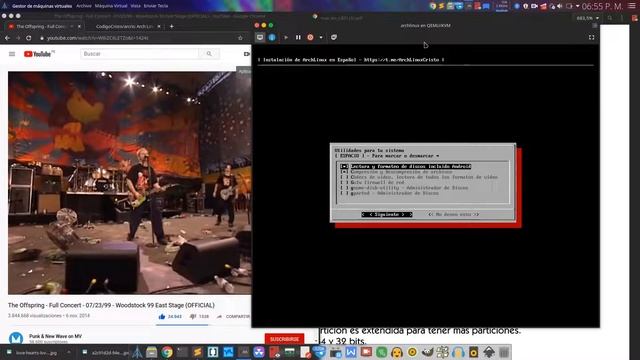Go back in the browser
This screenshot has height=360, width=640.
[7, 38]
